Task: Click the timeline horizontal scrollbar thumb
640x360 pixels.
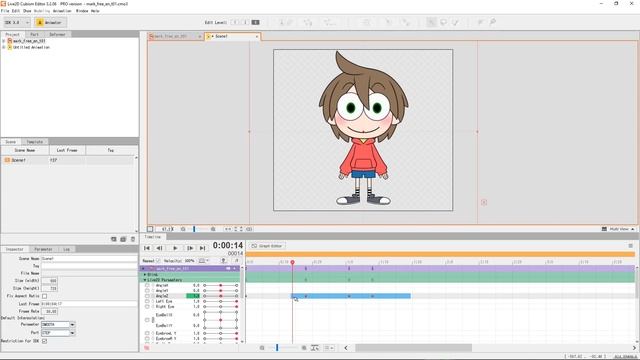Action: click(x=413, y=348)
